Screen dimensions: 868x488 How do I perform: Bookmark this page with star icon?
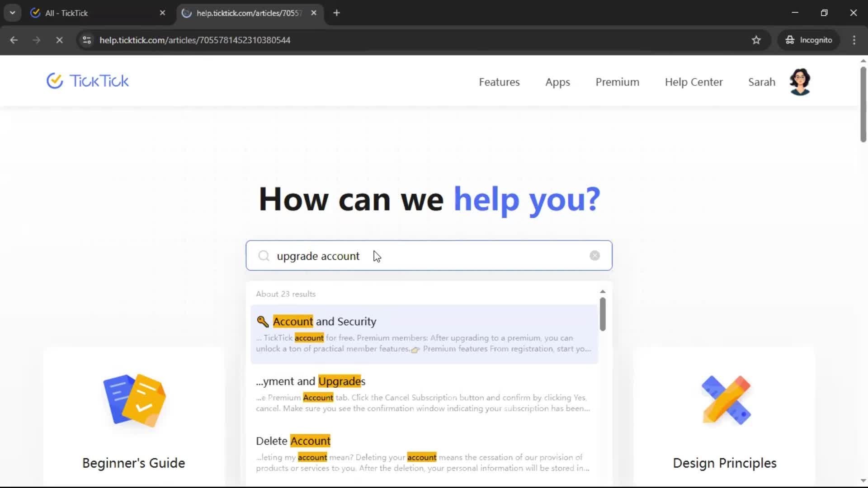click(756, 40)
